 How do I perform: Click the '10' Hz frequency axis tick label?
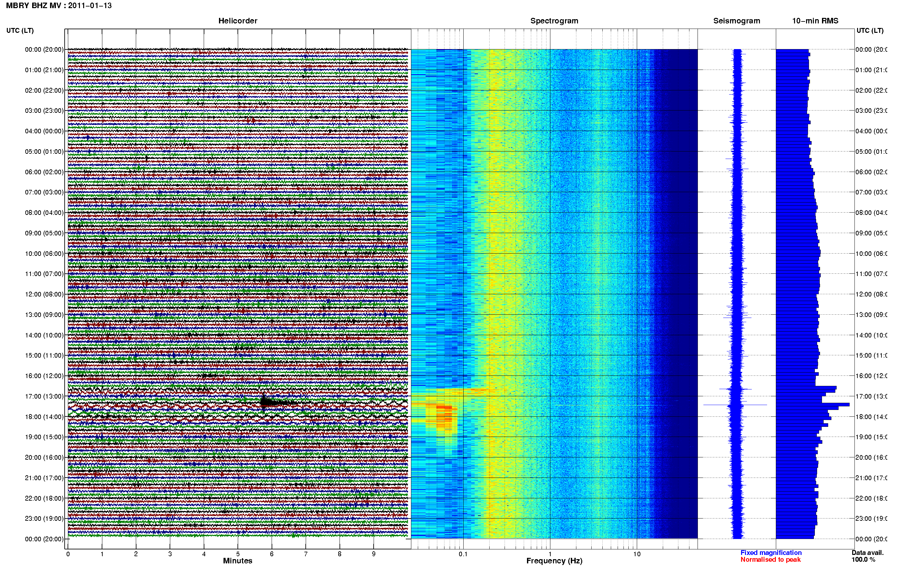[637, 554]
